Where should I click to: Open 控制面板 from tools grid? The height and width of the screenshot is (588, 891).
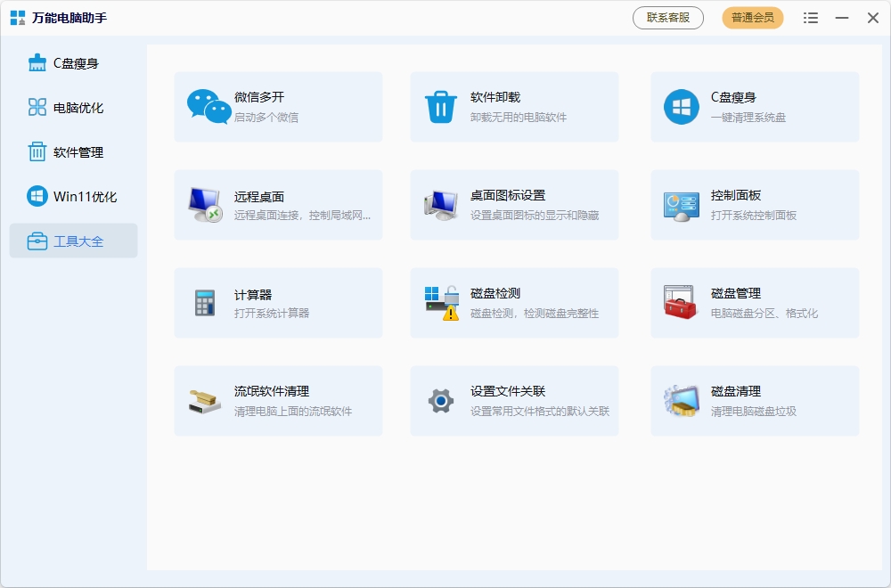pyautogui.click(x=681, y=205)
